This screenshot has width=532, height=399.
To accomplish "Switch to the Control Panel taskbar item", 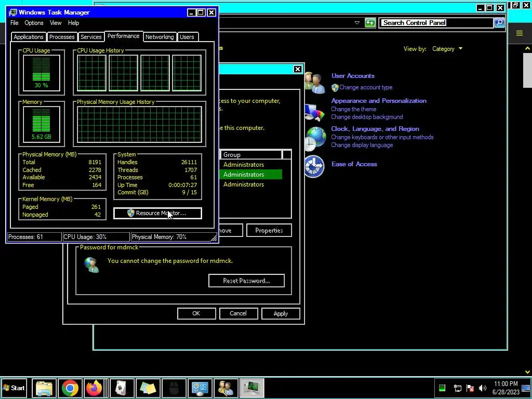I will click(x=200, y=388).
